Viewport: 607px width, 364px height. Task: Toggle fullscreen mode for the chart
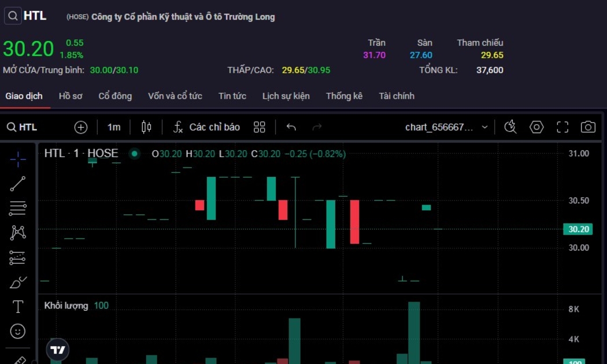tap(562, 127)
